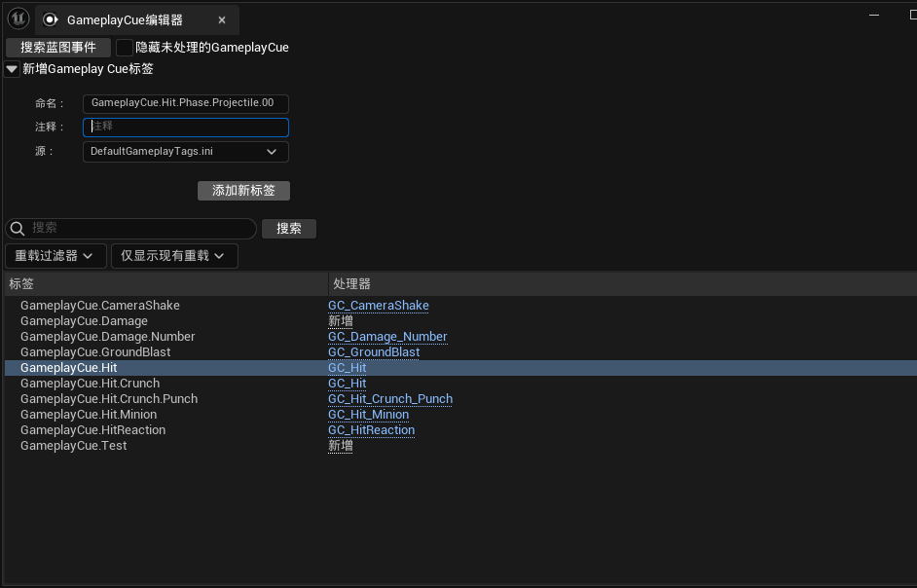
Task: Open the GC_HitReaction handler link
Action: [x=371, y=430]
